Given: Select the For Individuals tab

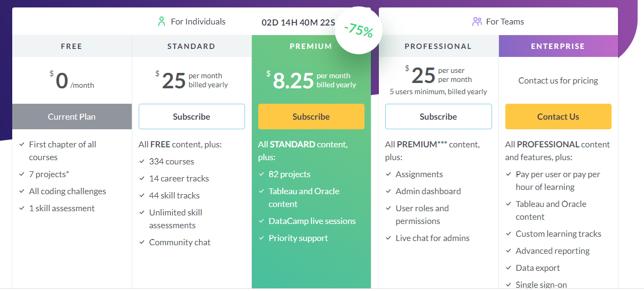Looking at the screenshot, I should (x=191, y=22).
